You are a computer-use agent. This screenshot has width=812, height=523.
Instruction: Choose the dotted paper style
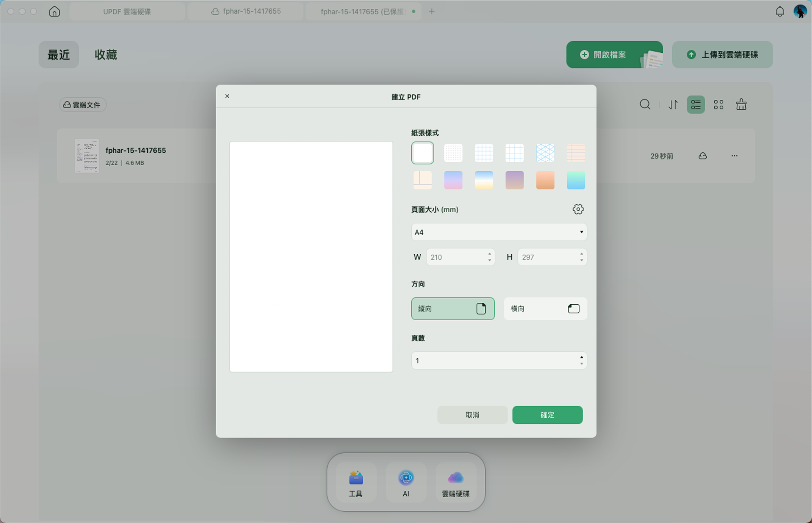(x=453, y=153)
